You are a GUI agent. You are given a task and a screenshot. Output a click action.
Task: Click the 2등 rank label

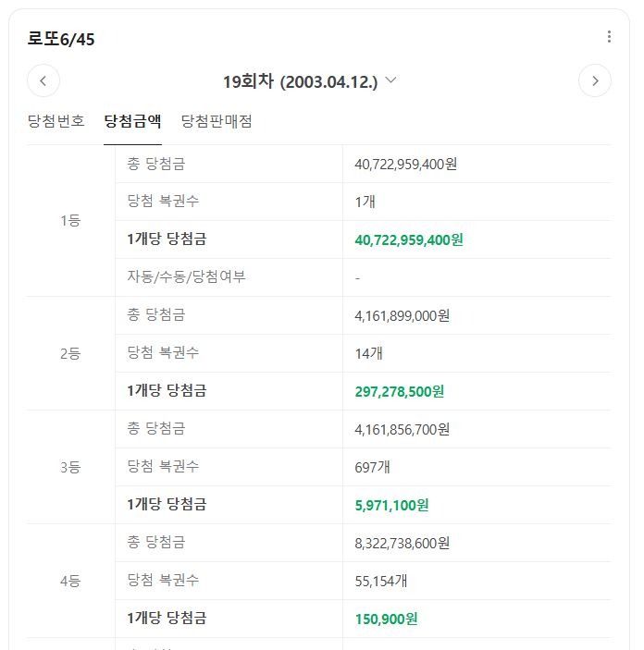70,353
